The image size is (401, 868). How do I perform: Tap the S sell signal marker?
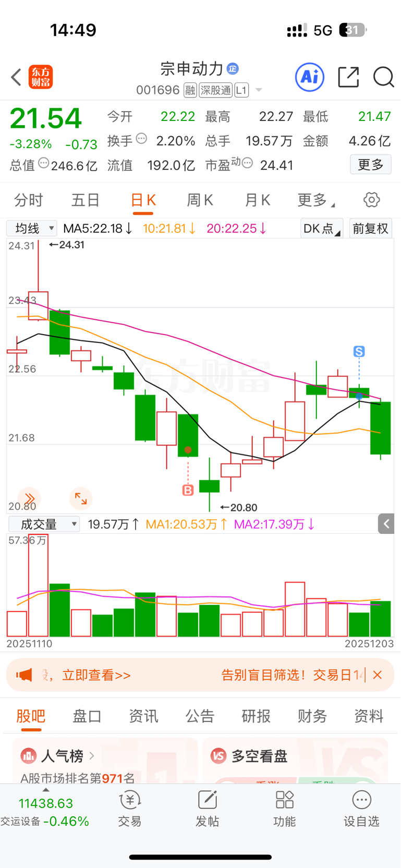[x=359, y=352]
